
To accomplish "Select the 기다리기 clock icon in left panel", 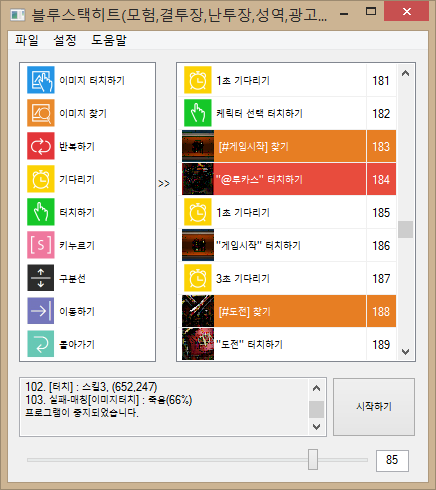I will click(x=41, y=179).
